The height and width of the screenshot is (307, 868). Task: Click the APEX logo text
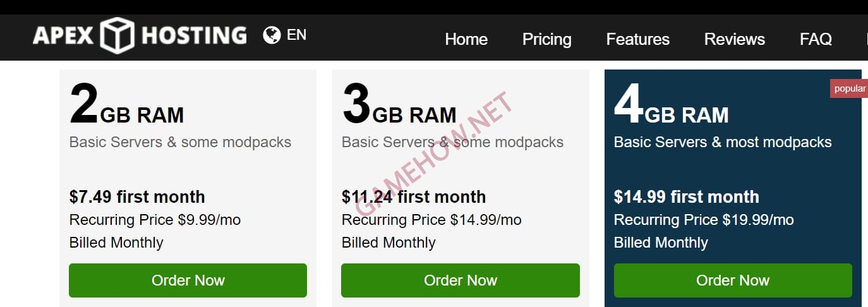[64, 35]
